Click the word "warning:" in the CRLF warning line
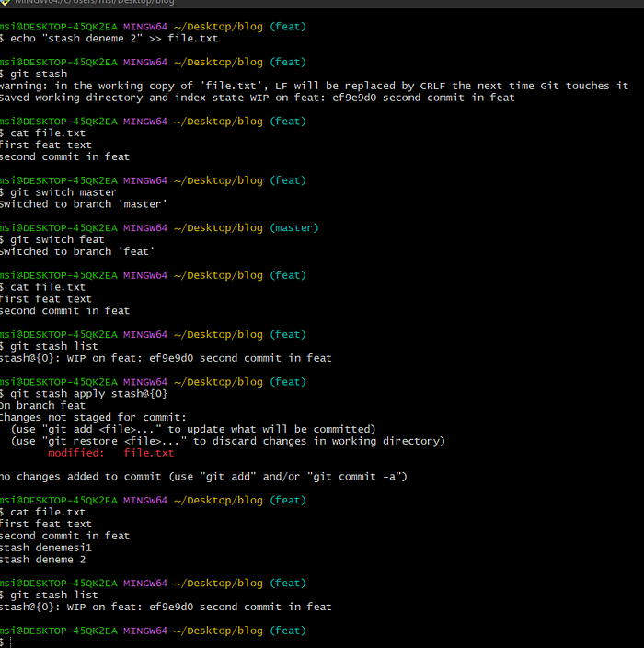The image size is (644, 648). [x=24, y=86]
